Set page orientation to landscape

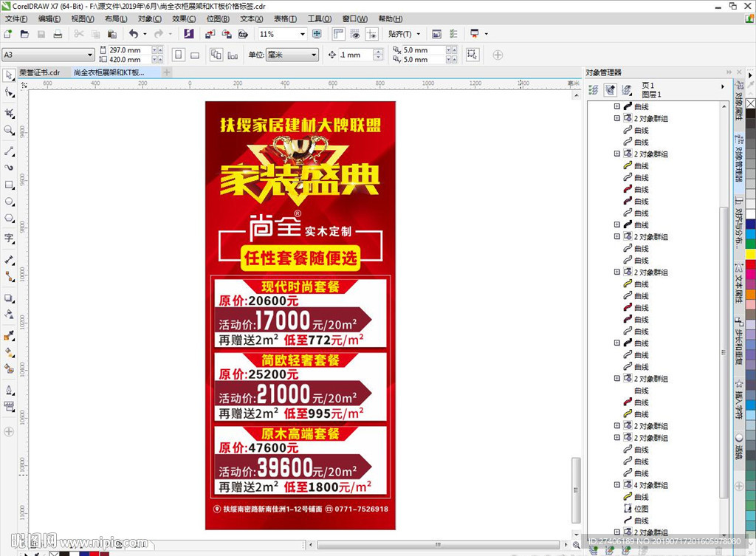point(195,55)
